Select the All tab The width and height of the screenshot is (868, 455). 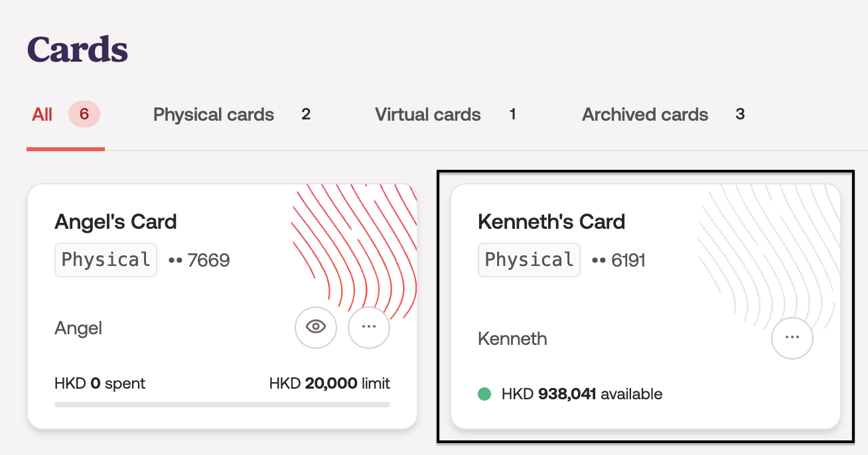click(x=42, y=115)
